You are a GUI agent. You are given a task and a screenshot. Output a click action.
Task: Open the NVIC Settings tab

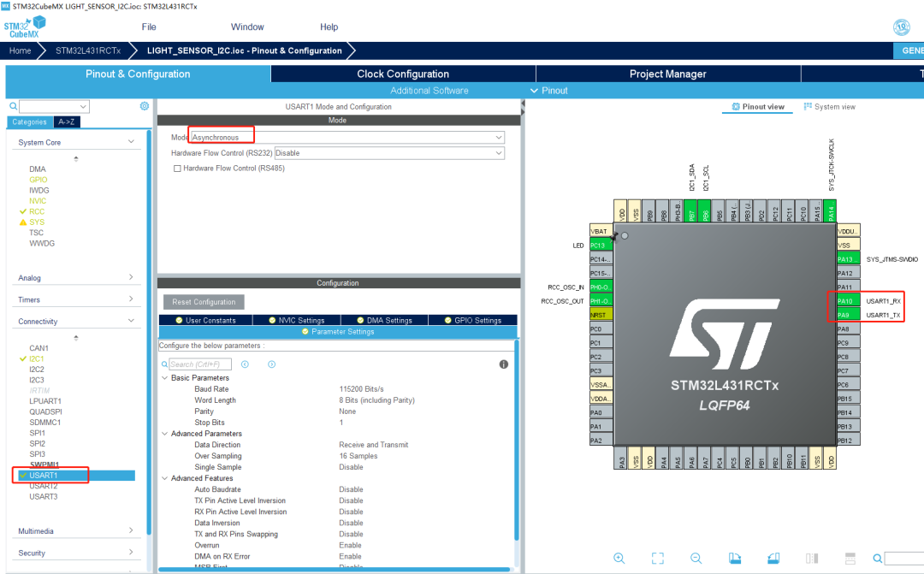(296, 320)
